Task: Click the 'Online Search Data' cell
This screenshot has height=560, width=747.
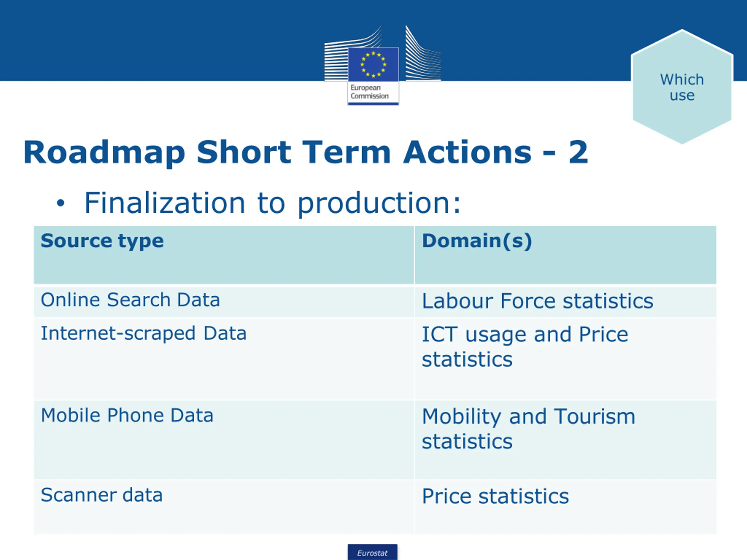Action: point(224,302)
